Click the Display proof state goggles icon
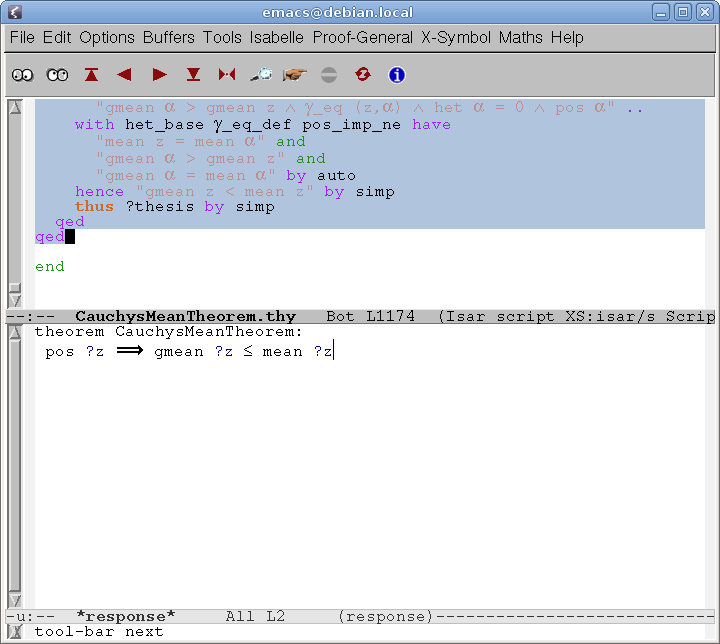Viewport: 720px width, 644px height. [23, 75]
